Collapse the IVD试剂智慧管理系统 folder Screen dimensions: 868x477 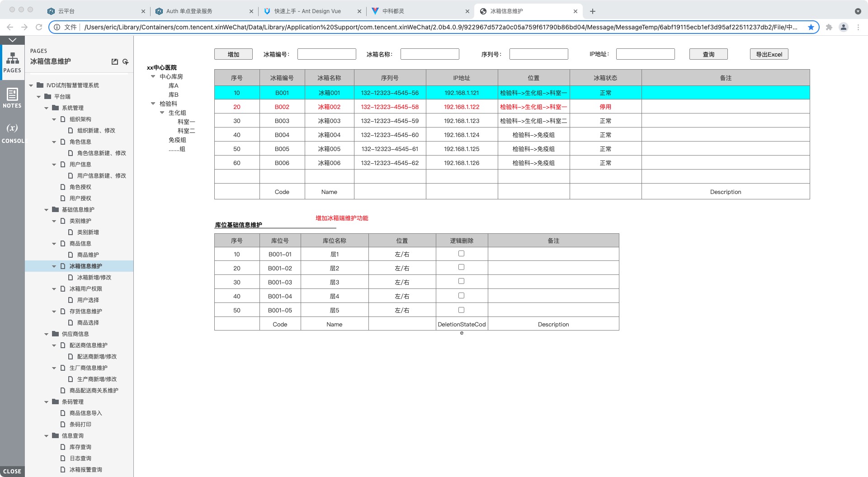(x=31, y=85)
